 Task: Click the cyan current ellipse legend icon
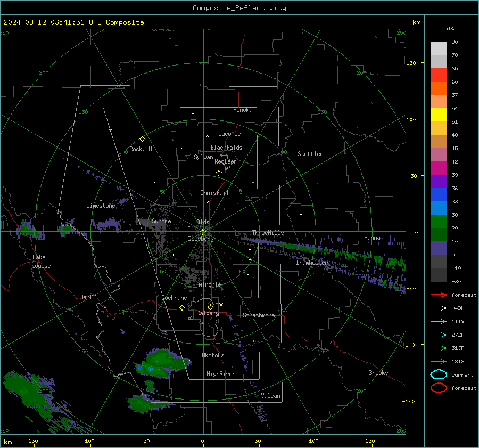(439, 374)
